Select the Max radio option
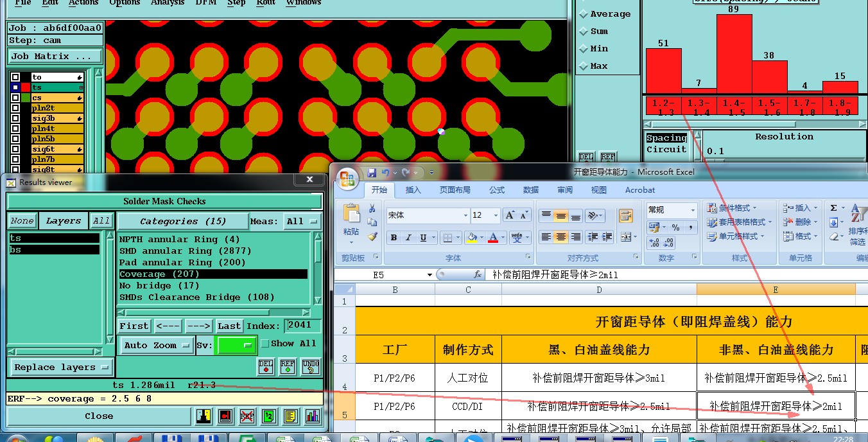Screen dimensions: 868x442 click(584, 66)
